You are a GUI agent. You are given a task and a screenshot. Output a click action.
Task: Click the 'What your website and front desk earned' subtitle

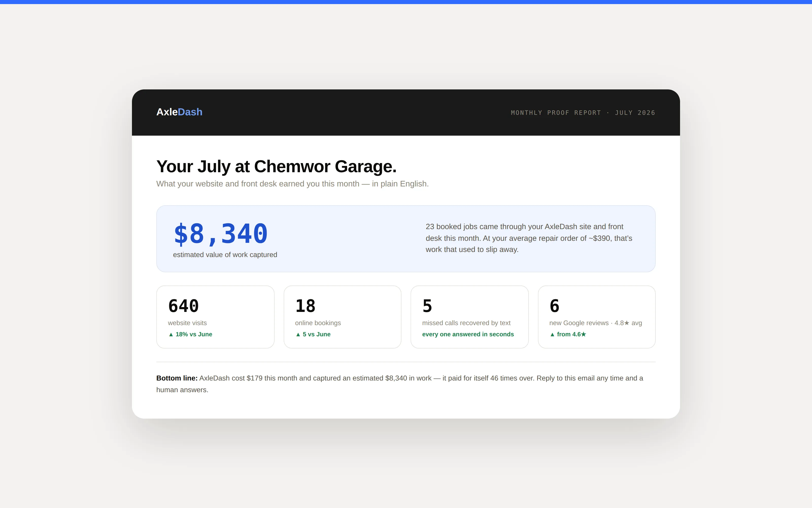292,184
